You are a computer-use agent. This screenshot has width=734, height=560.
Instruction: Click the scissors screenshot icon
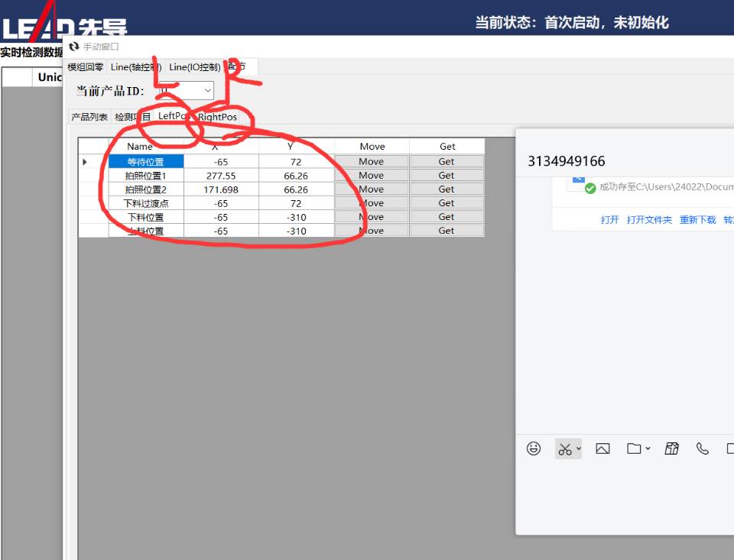click(564, 449)
